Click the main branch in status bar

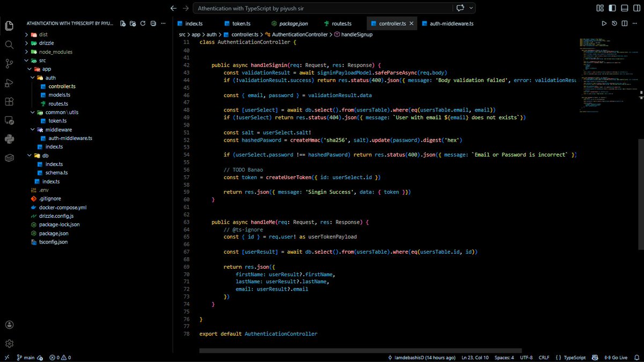[x=26, y=357]
